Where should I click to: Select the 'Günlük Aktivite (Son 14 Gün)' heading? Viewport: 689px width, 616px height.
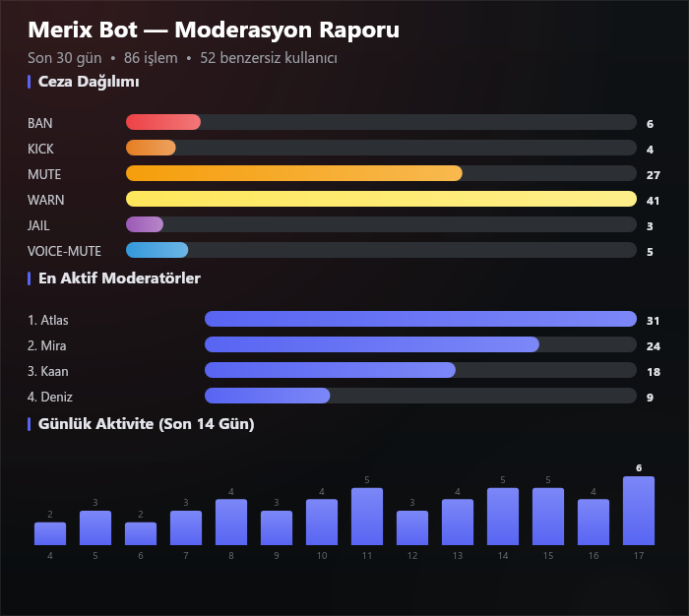pos(146,424)
